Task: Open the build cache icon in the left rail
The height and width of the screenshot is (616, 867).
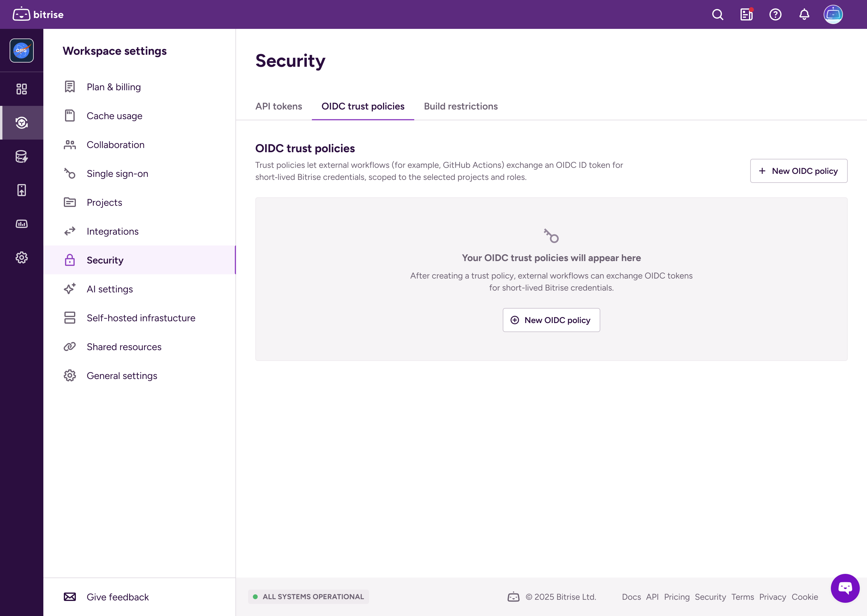Action: (x=22, y=156)
